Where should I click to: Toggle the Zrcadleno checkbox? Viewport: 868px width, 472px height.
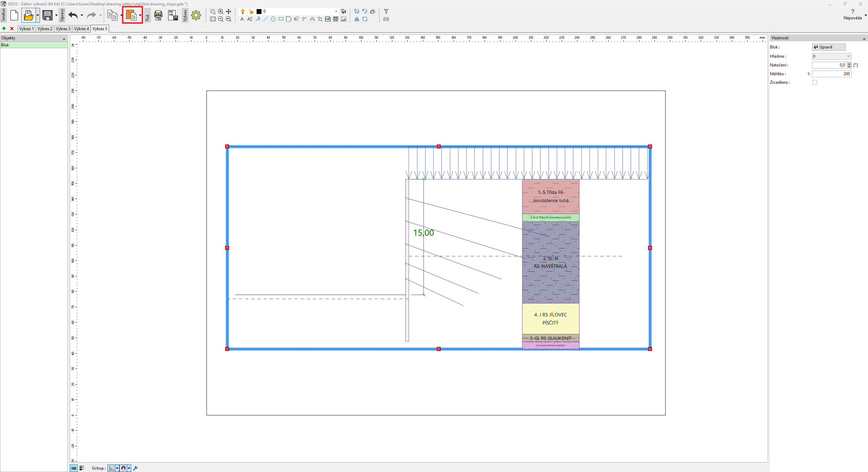pyautogui.click(x=814, y=82)
